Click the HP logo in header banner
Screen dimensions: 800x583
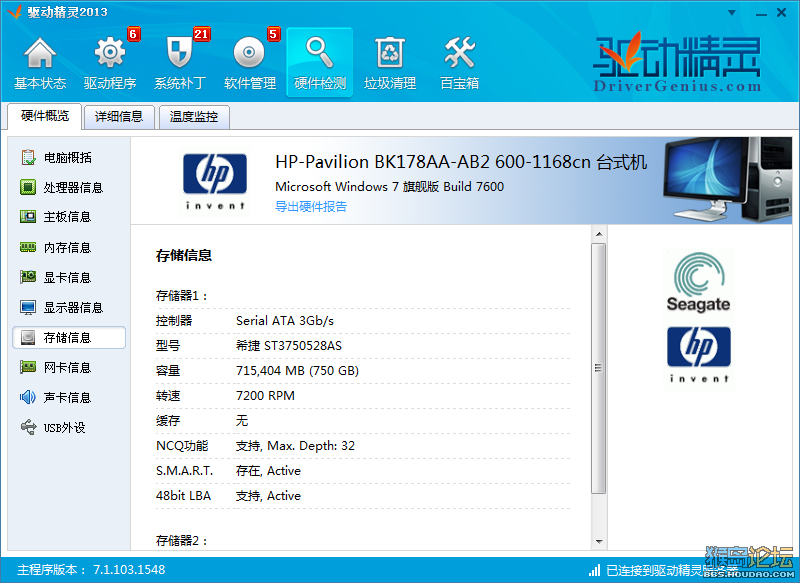[215, 182]
